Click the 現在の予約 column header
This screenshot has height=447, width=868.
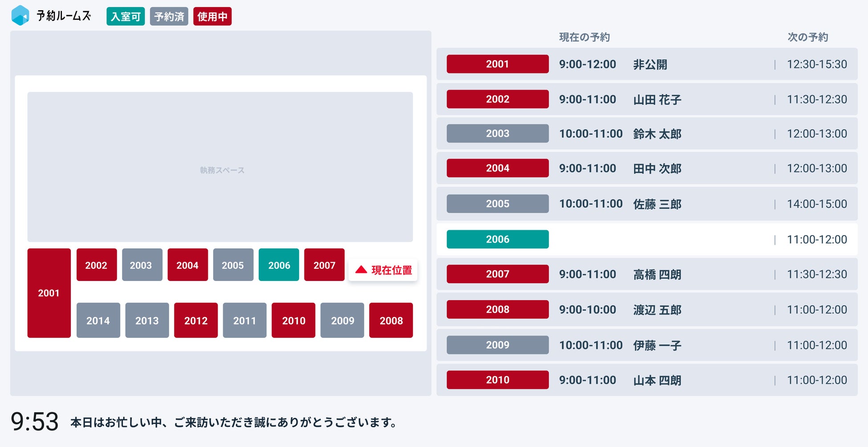(x=584, y=37)
